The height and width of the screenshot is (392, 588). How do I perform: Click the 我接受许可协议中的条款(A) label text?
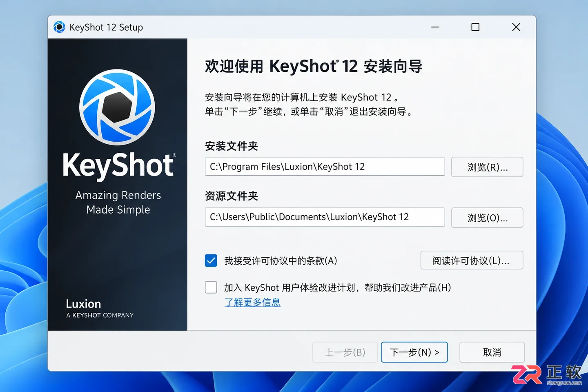pos(281,261)
